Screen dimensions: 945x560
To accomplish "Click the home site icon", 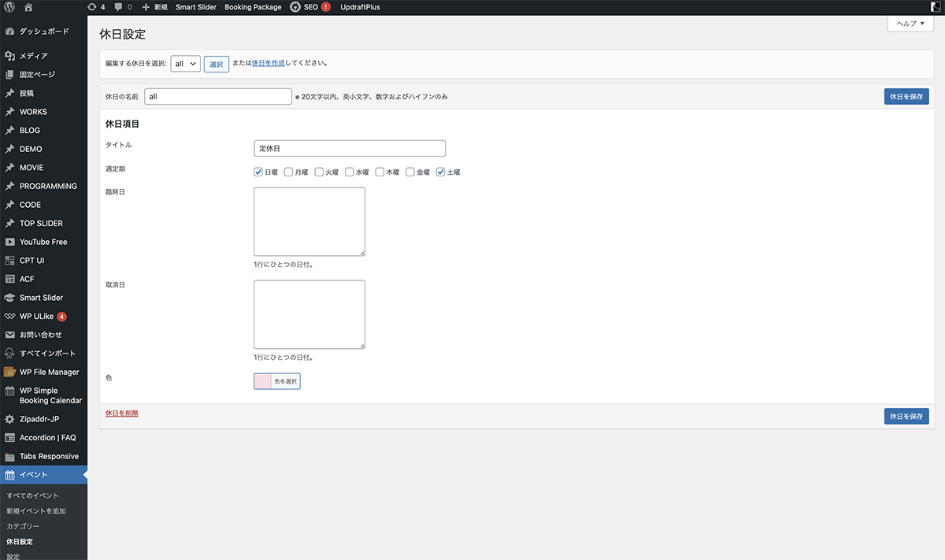I will 28,7.
